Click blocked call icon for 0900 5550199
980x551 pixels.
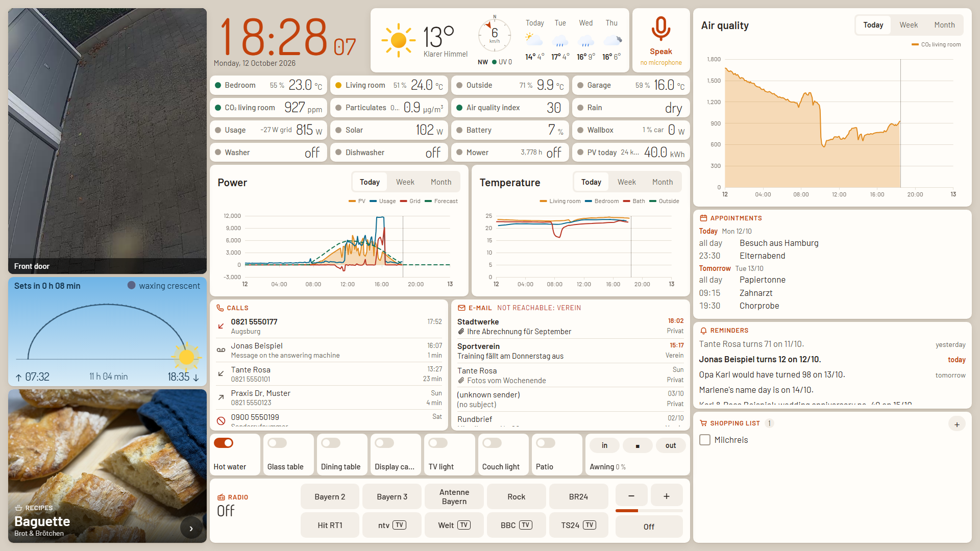(x=221, y=421)
